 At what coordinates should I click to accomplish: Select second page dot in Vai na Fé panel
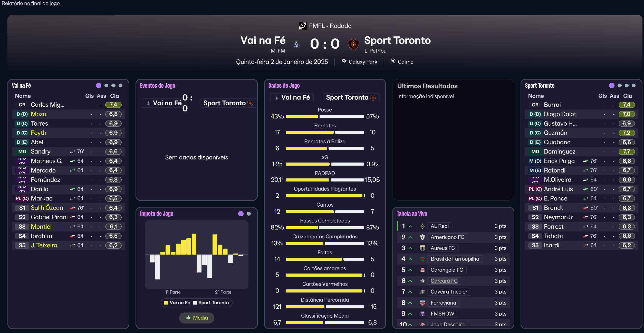[106, 86]
